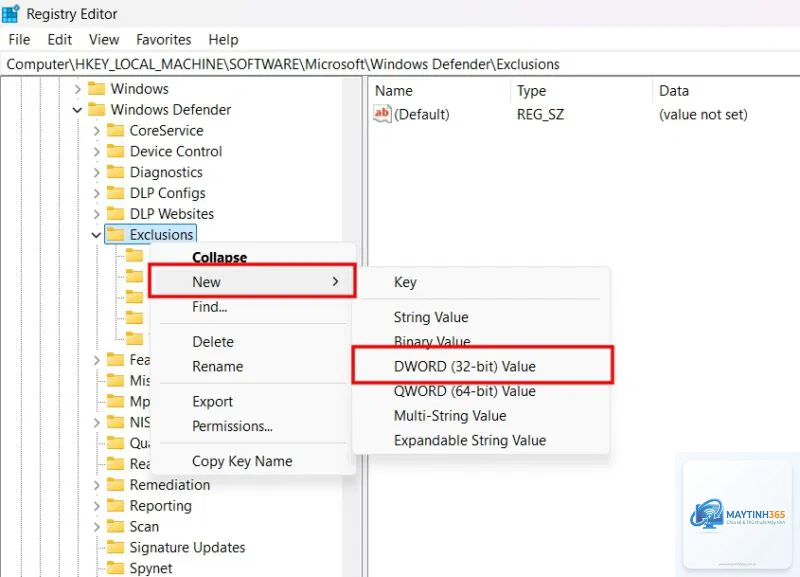Choose Collapse in the context menu
800x577 pixels.
point(219,257)
